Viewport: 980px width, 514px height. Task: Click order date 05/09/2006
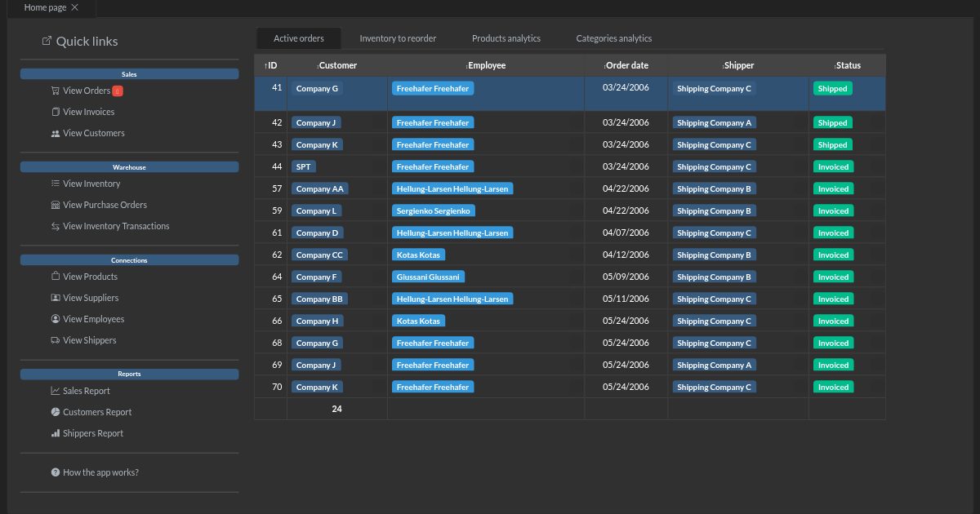tap(626, 277)
